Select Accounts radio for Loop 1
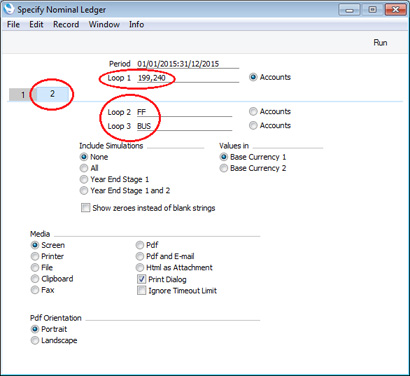 coord(253,77)
